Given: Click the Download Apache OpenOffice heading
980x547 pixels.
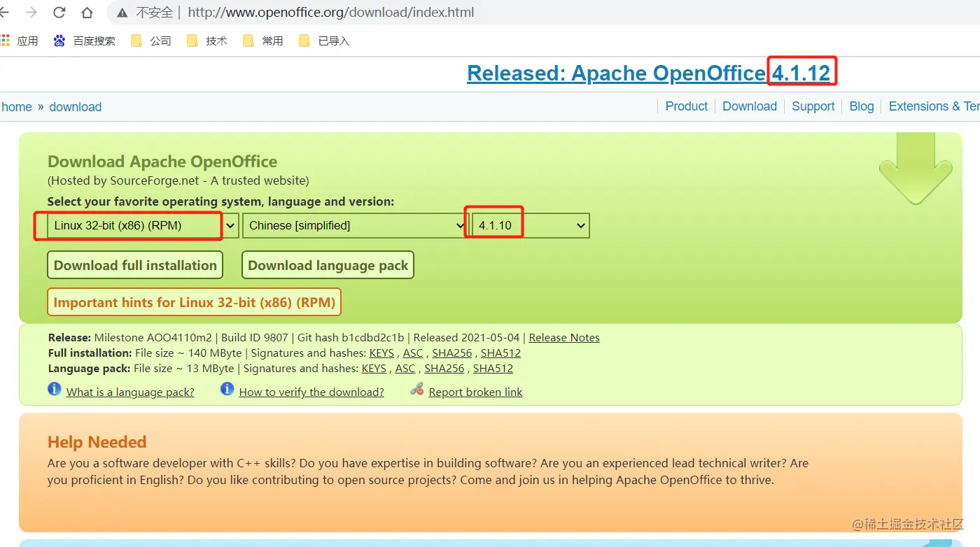Looking at the screenshot, I should coord(162,162).
